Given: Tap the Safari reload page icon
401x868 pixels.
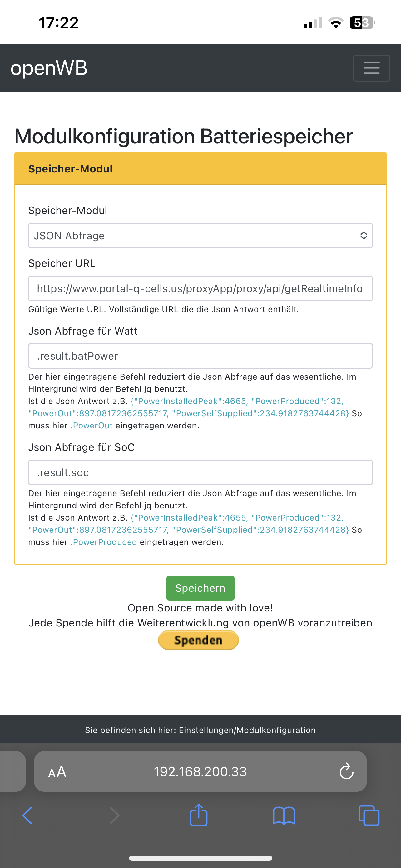Looking at the screenshot, I should 346,771.
